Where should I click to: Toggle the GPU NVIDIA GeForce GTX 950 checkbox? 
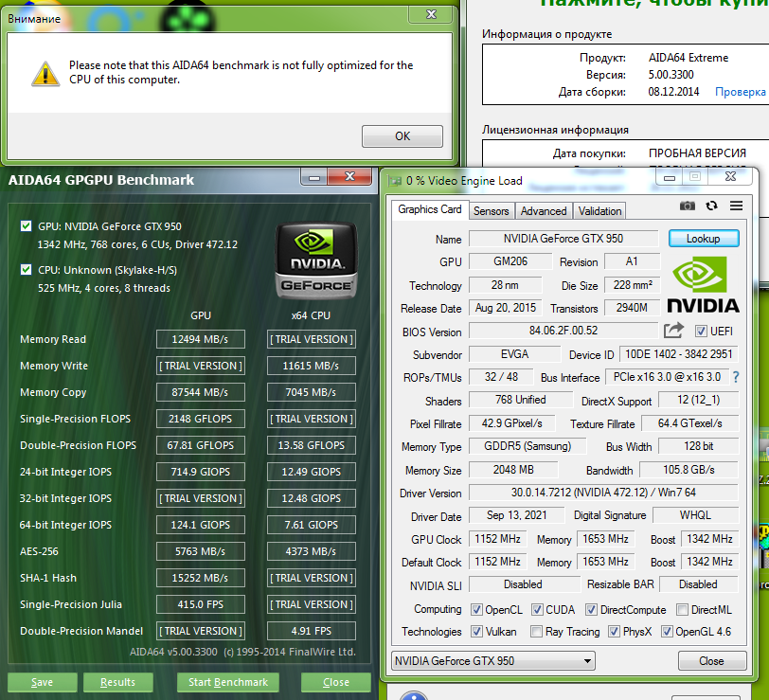pyautogui.click(x=26, y=226)
